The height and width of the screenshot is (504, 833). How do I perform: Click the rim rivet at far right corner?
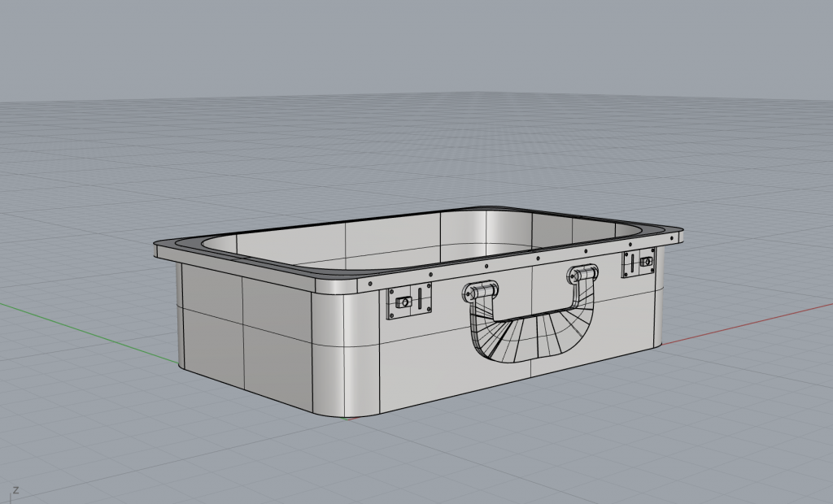point(670,229)
